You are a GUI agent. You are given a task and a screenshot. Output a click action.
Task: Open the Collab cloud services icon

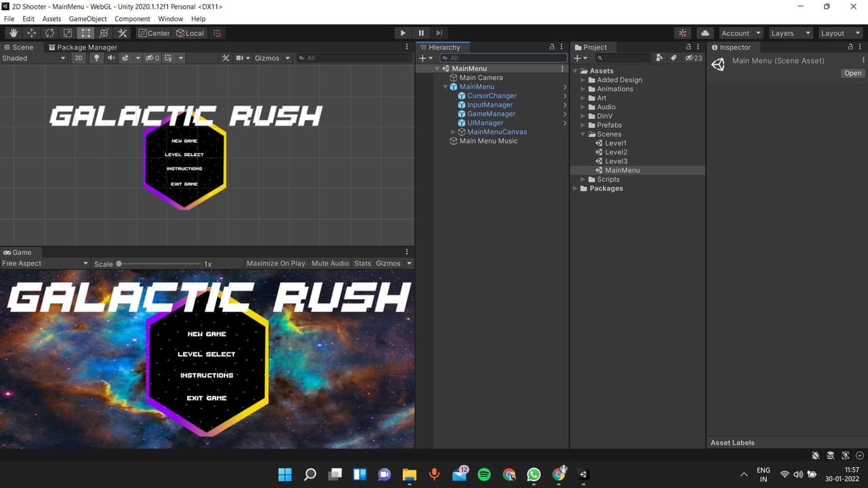705,33
